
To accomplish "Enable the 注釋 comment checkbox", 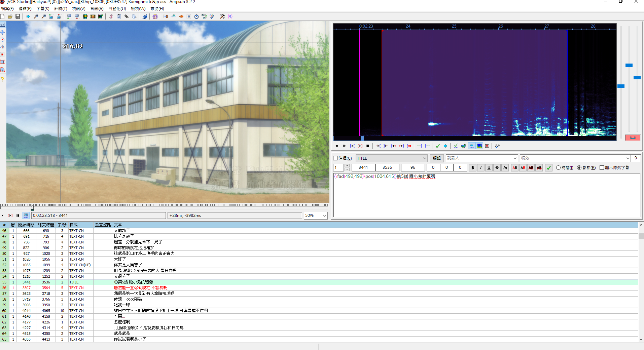I will pyautogui.click(x=335, y=158).
